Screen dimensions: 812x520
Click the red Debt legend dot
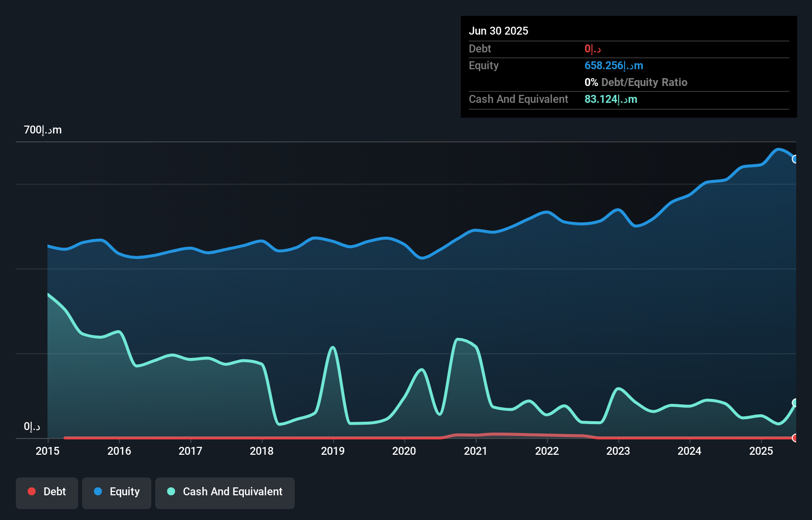32,492
